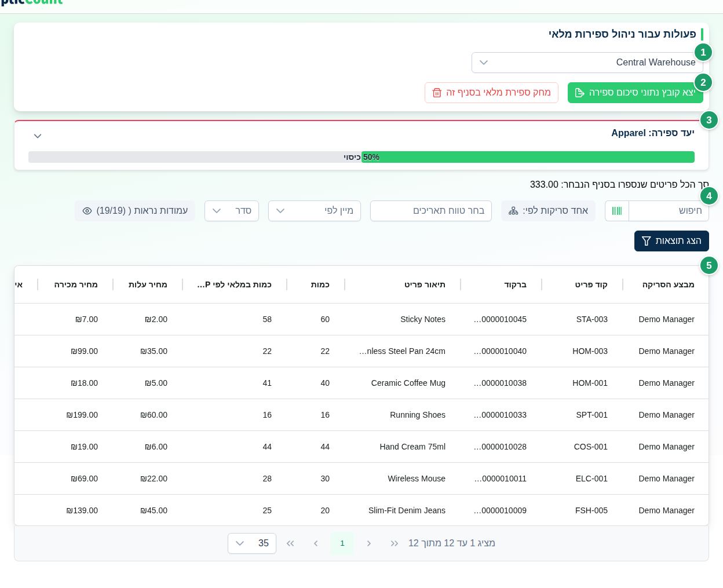
Task: Click the Wireless Mouse cell
Action: coord(417,479)
